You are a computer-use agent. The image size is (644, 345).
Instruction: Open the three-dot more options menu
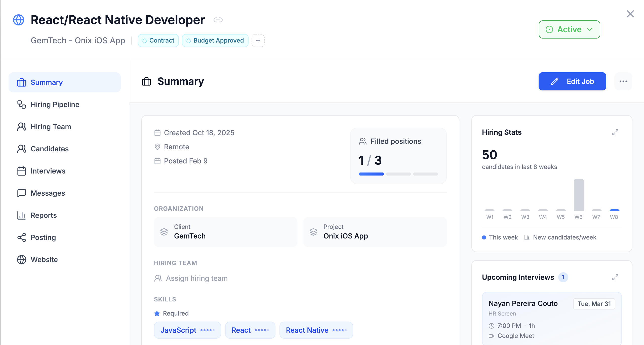tap(623, 81)
